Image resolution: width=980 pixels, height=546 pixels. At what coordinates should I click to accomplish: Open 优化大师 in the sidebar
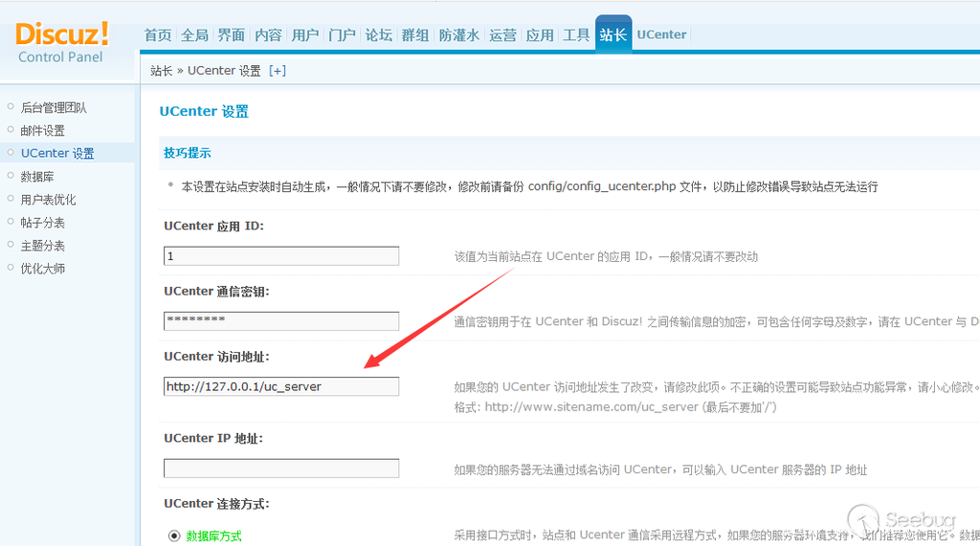click(42, 269)
